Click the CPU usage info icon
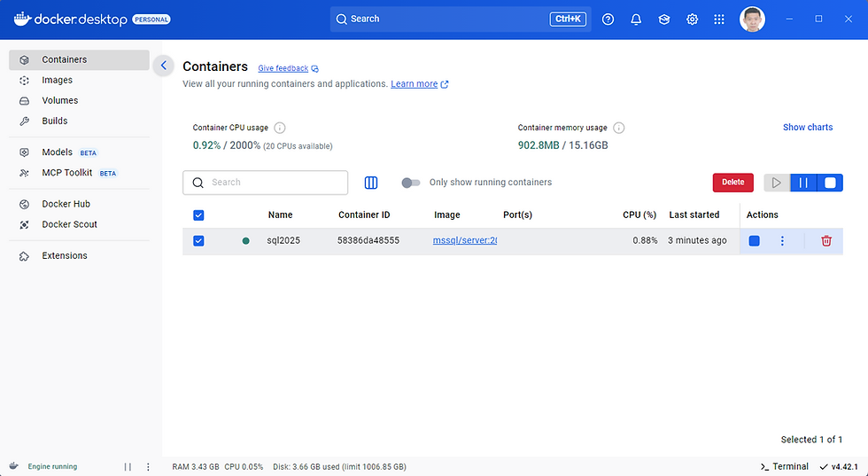This screenshot has height=476, width=868. click(280, 128)
